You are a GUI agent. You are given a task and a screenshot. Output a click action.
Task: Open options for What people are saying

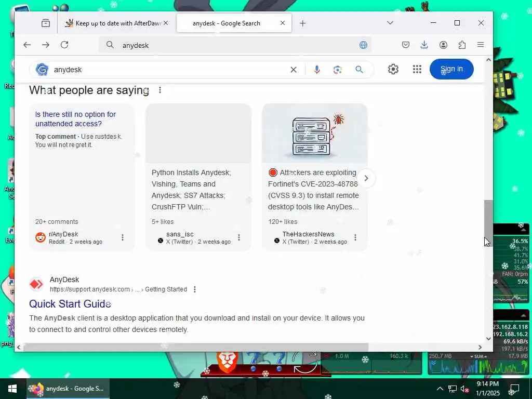160,90
